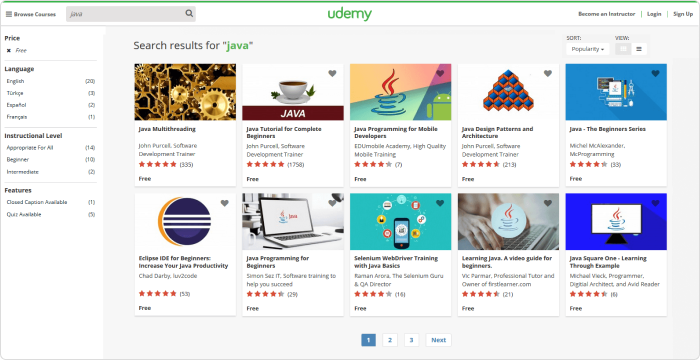Remove the Free price filter
Image resolution: width=700 pixels, height=360 pixels.
click(8, 50)
